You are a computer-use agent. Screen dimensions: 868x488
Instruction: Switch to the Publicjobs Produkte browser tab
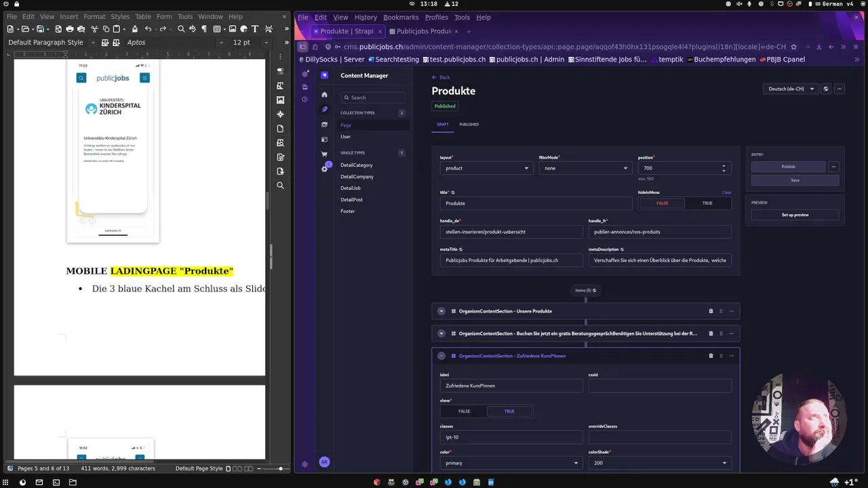425,31
